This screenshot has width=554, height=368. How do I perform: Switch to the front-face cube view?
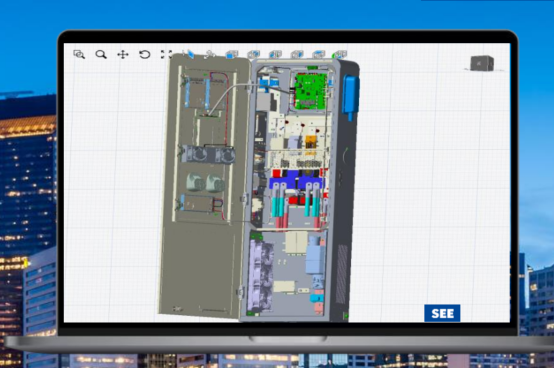pos(232,54)
